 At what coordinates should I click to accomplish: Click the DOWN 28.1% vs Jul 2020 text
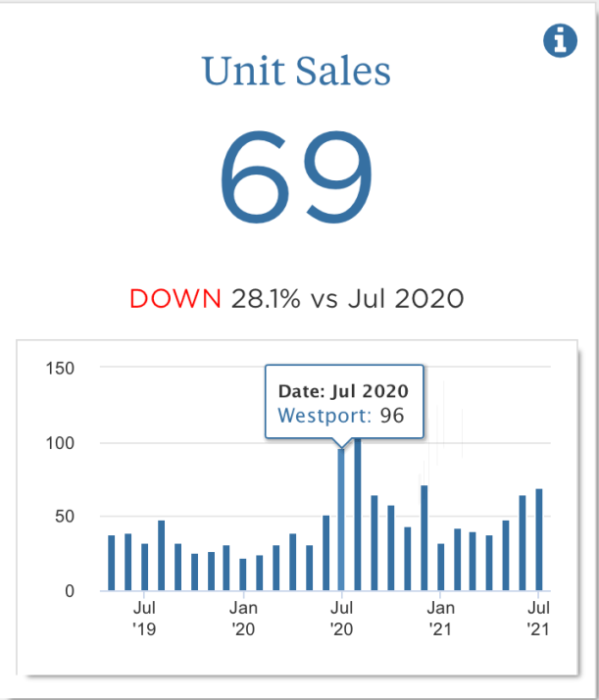tap(296, 299)
